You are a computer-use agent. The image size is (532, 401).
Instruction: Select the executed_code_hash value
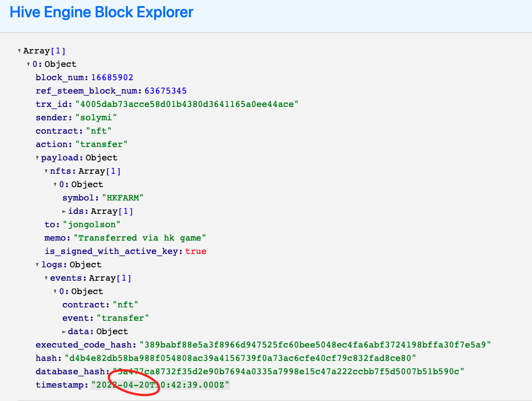click(315, 345)
